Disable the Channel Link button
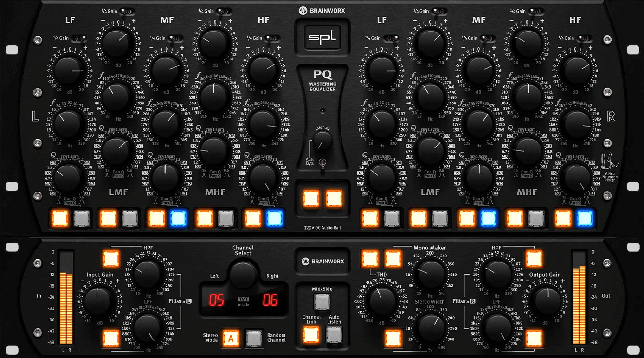The width and height of the screenshot is (644, 358). click(310, 334)
